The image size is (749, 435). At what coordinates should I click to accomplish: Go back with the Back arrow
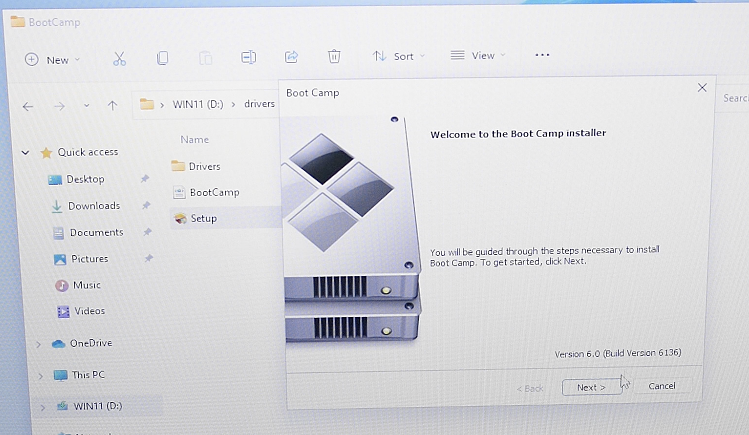pos(28,106)
